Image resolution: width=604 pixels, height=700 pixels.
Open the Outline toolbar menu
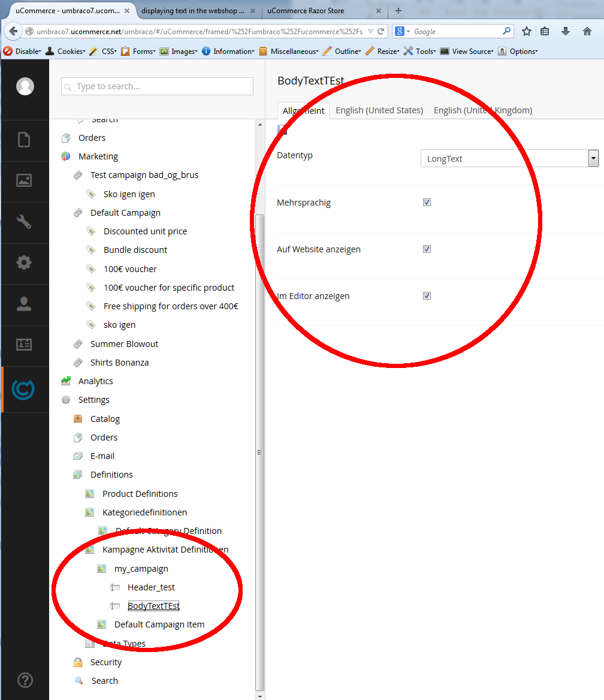(342, 52)
